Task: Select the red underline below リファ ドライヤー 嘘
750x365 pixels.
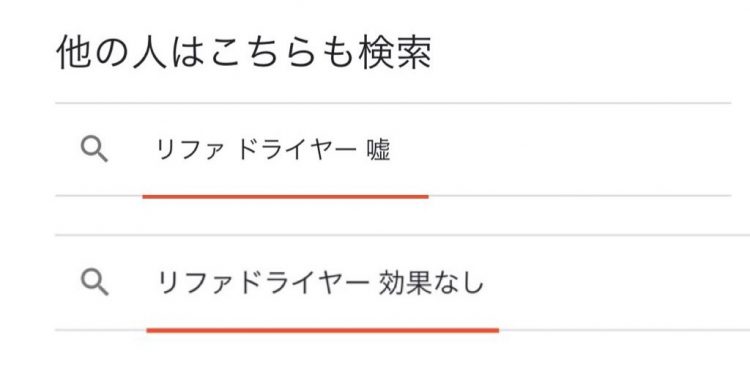Action: coord(286,196)
